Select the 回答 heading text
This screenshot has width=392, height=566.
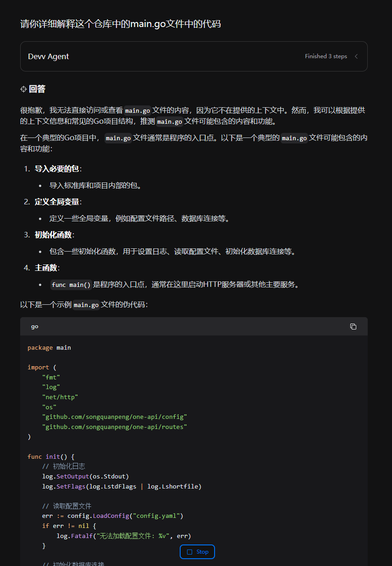point(37,89)
